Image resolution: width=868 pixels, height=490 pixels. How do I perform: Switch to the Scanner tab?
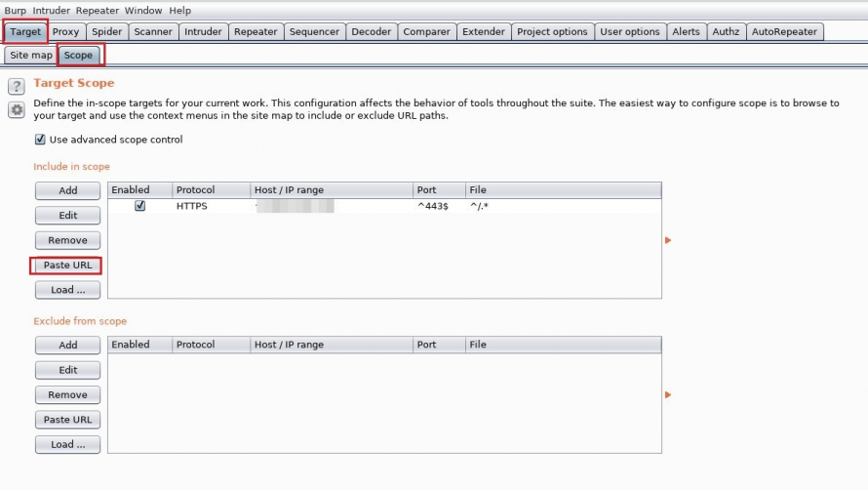click(x=153, y=31)
